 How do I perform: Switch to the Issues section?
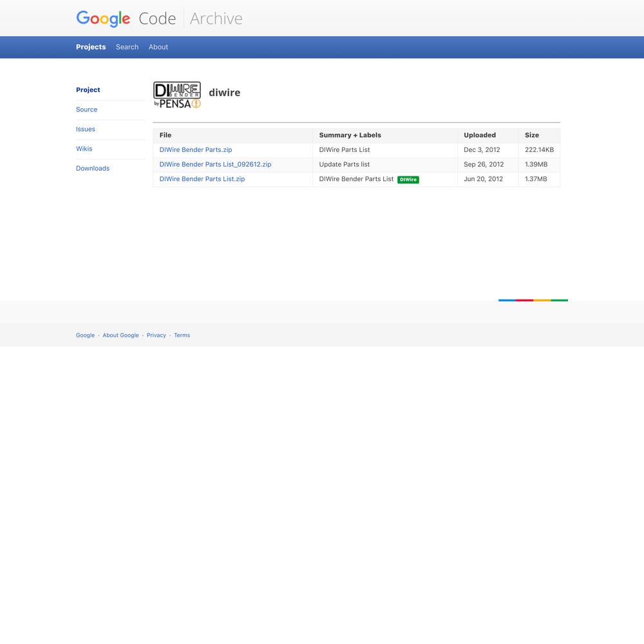(86, 129)
